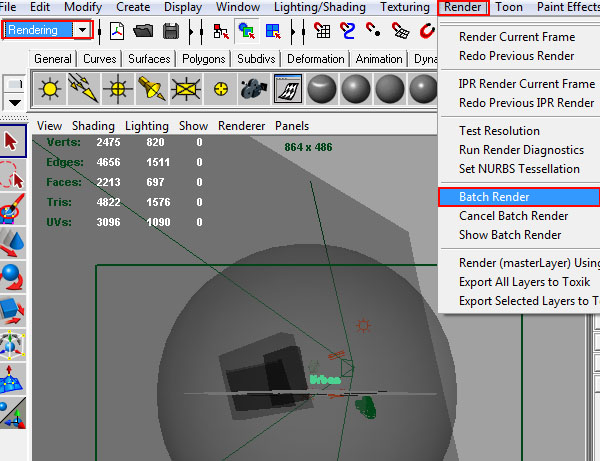Switch to the Curves shelf tab
The height and width of the screenshot is (461, 600).
pos(99,59)
